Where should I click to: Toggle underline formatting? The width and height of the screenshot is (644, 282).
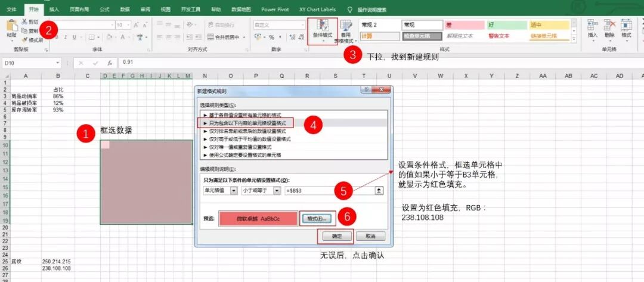coord(75,37)
